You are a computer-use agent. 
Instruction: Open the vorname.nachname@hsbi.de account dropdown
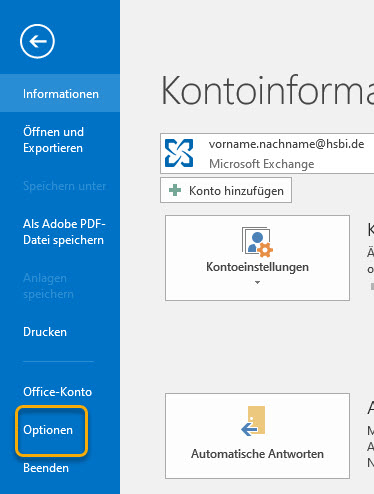pos(267,154)
